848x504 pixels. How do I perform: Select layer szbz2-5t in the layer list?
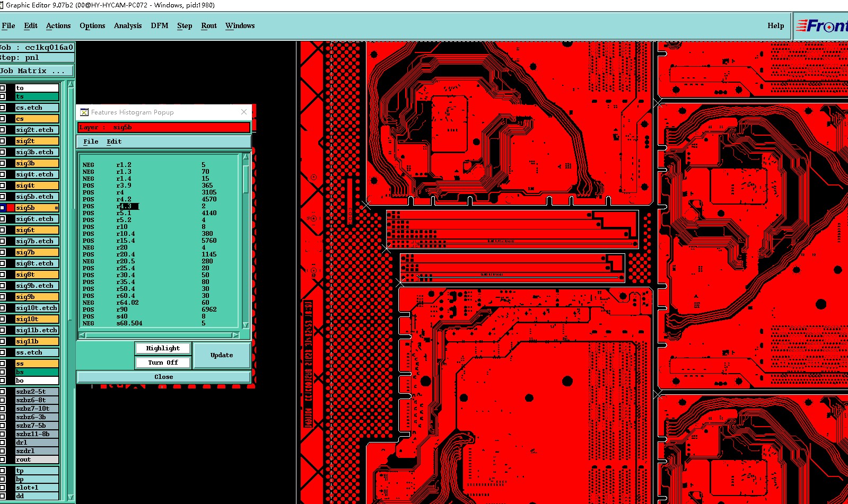click(x=37, y=392)
